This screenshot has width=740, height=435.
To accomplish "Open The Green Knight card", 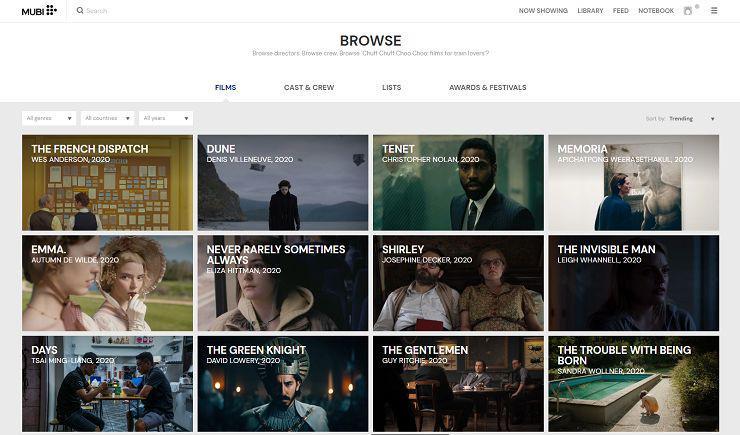I will (x=283, y=384).
